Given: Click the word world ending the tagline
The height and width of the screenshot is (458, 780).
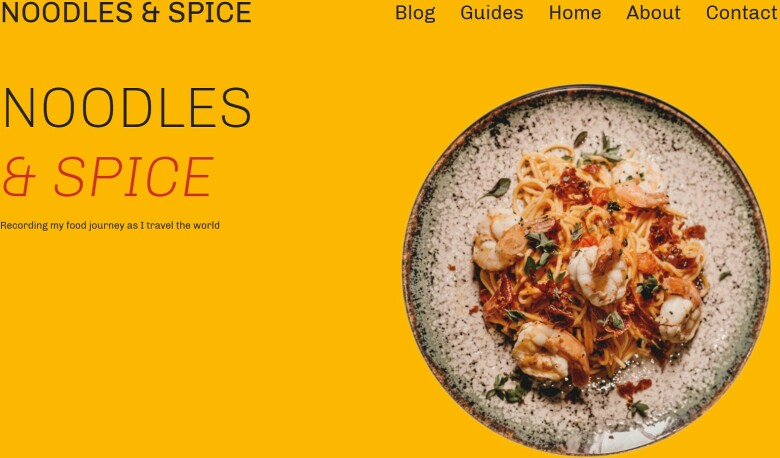Looking at the screenshot, I should tap(206, 225).
